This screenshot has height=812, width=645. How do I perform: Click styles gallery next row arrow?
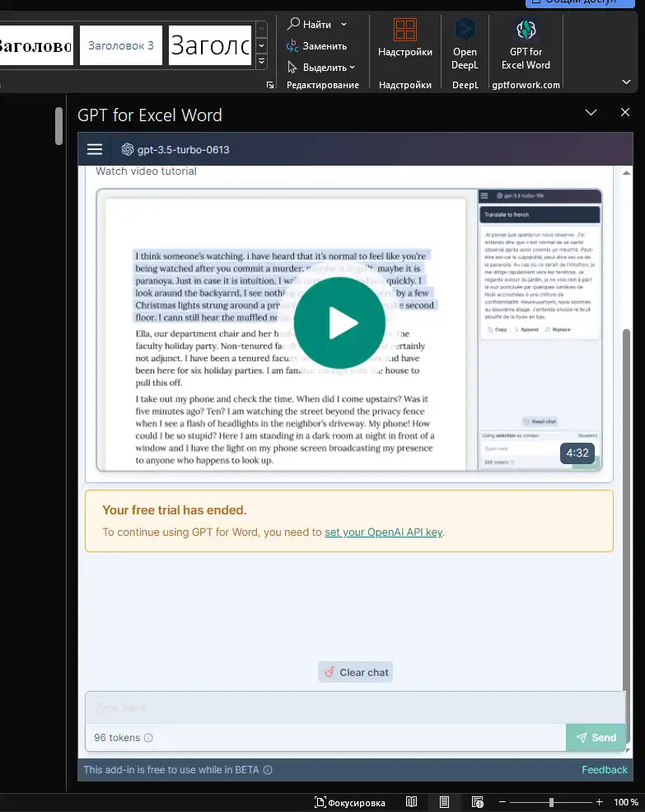[261, 45]
